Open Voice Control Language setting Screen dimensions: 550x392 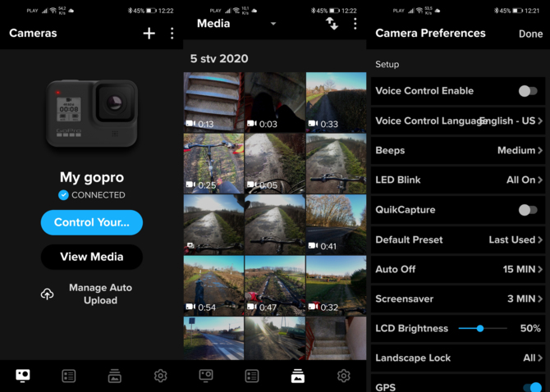point(458,121)
